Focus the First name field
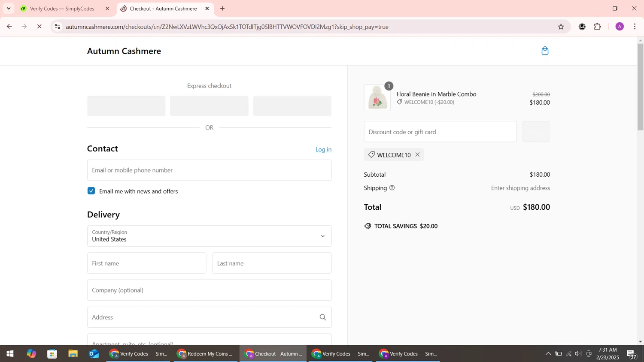 click(x=146, y=263)
